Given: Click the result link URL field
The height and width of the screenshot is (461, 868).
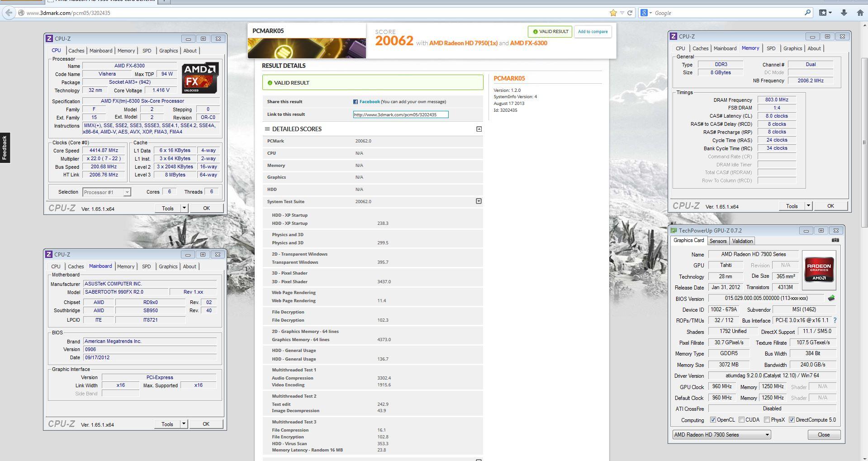Looking at the screenshot, I should [401, 114].
